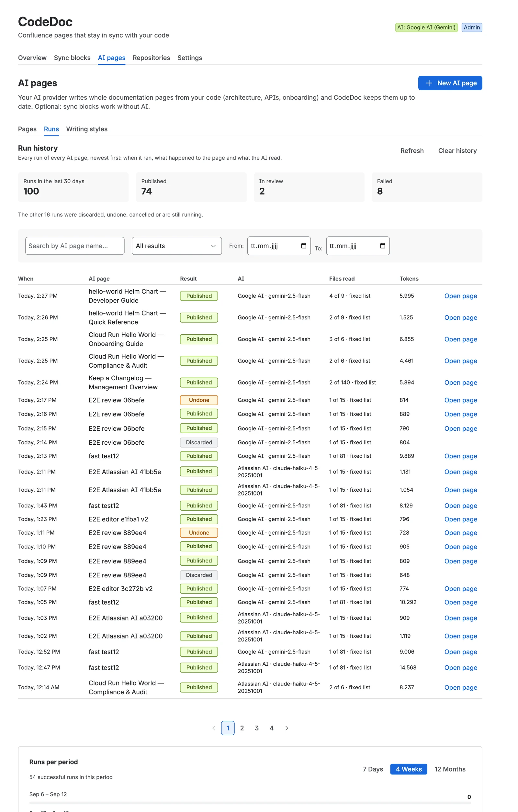This screenshot has width=518, height=812.
Task: Click the Tokens column header
Action: point(409,279)
